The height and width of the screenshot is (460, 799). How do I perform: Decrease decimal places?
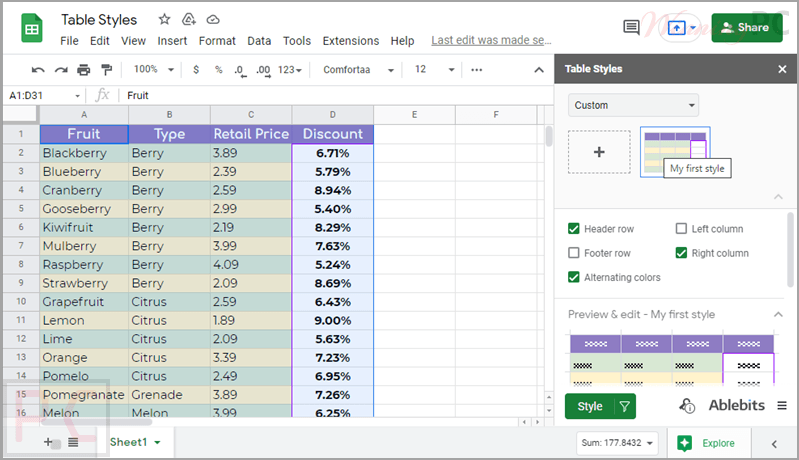(240, 70)
